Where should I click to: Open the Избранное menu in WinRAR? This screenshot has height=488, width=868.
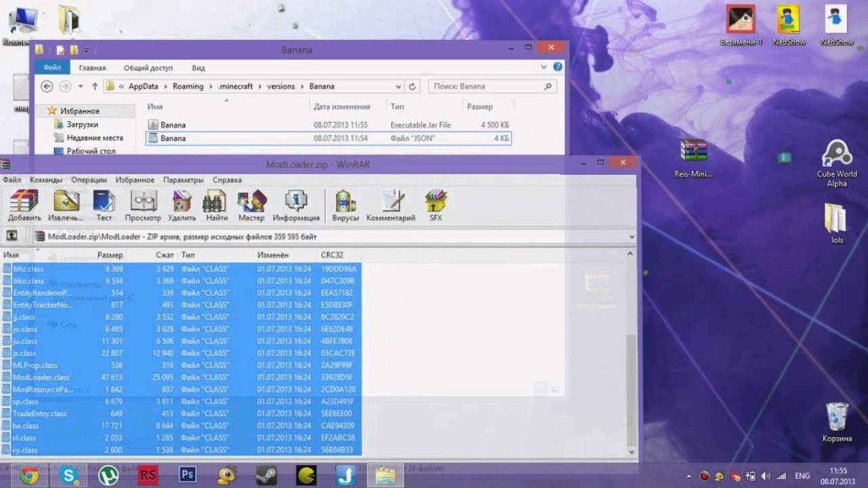point(135,180)
